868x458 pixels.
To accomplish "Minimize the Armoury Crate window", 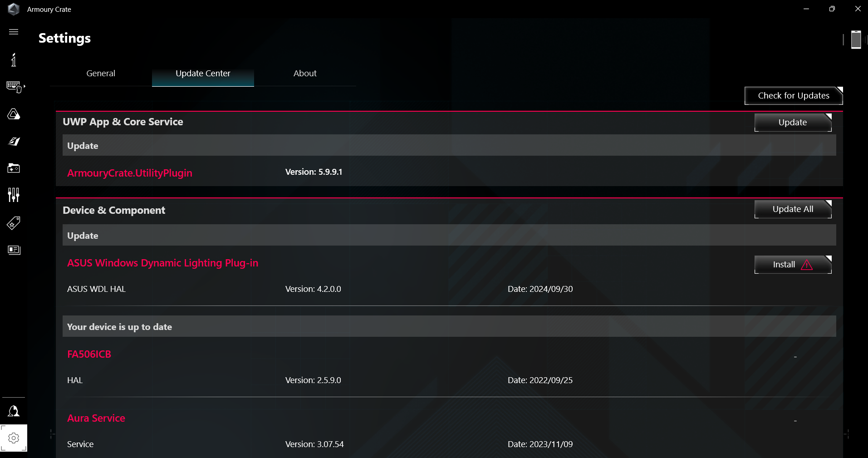I will [806, 9].
